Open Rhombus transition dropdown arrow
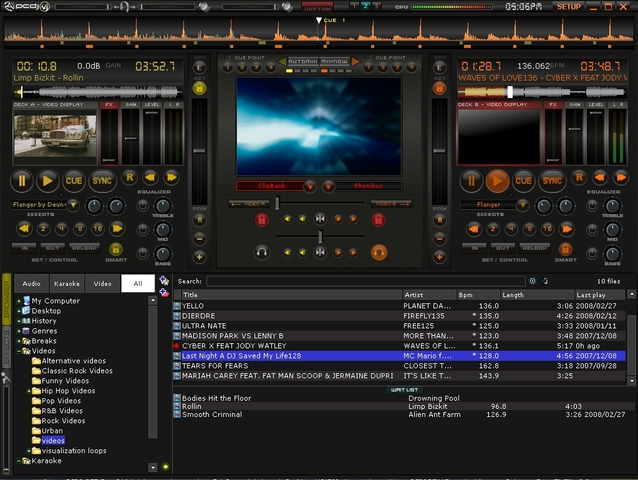 [328, 186]
